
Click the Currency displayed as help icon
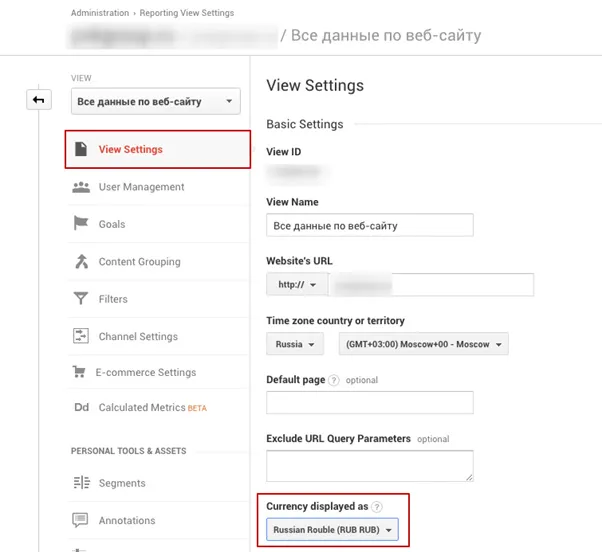(377, 507)
